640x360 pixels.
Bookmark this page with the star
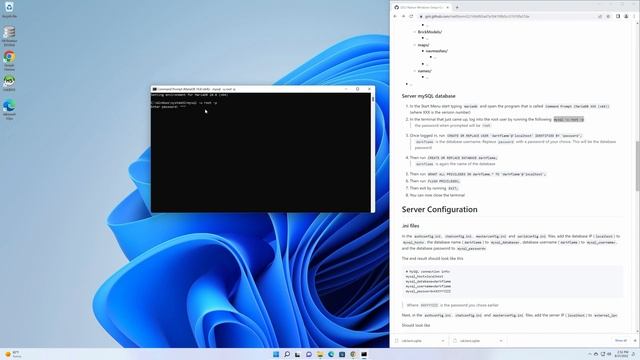tap(608, 16)
